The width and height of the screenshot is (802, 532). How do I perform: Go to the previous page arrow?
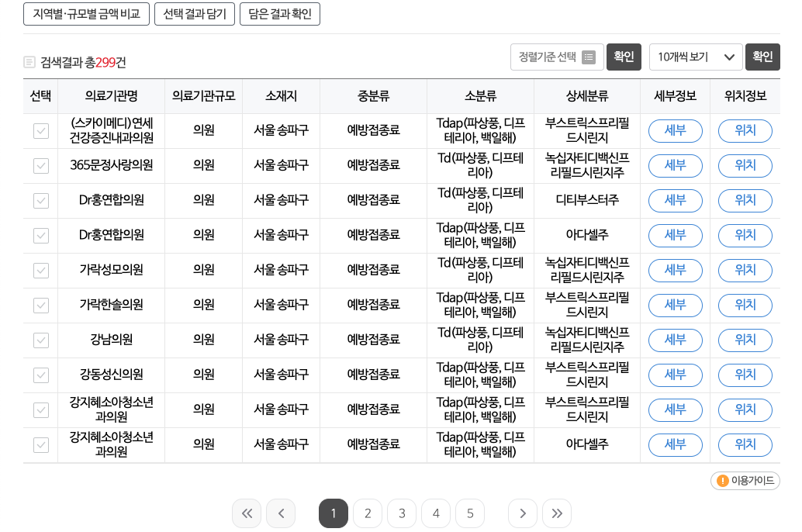click(281, 513)
